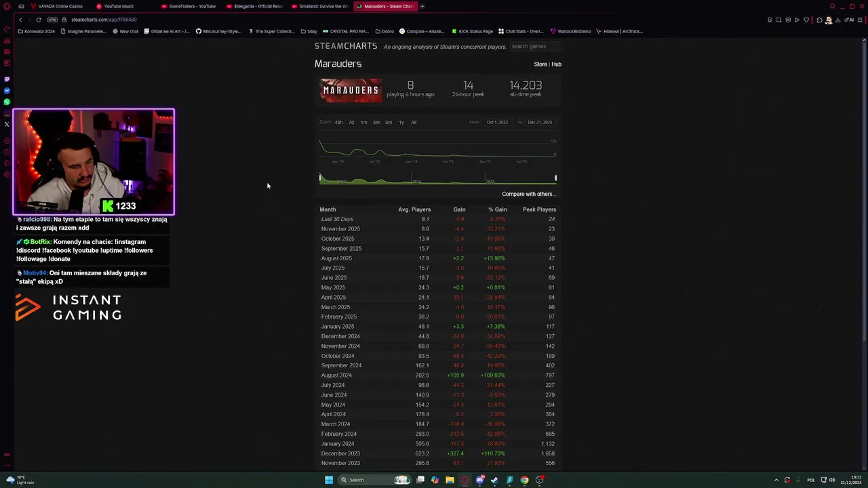Set chart zoom to 7d
The width and height of the screenshot is (868, 488).
351,122
